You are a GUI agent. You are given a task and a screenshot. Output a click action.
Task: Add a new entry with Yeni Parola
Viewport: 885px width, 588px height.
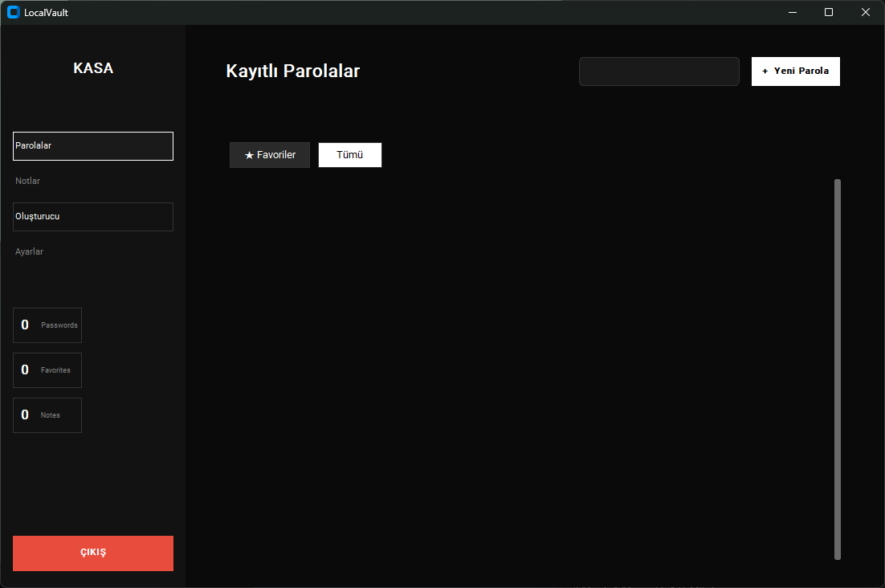795,71
